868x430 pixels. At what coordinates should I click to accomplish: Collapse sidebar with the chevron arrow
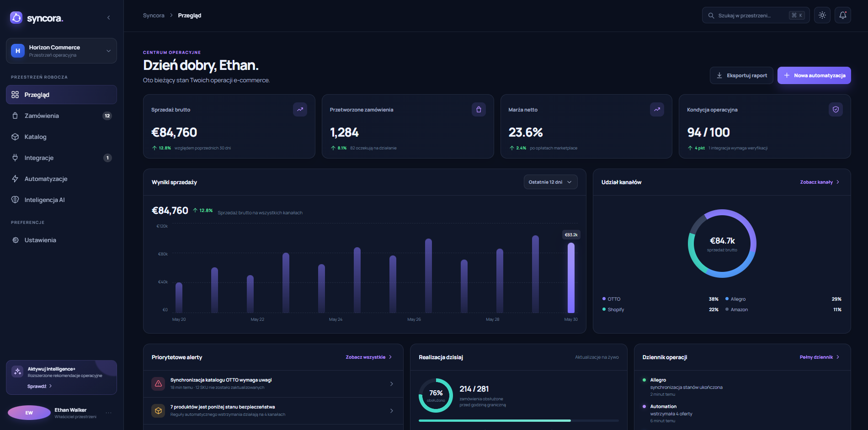coord(108,18)
